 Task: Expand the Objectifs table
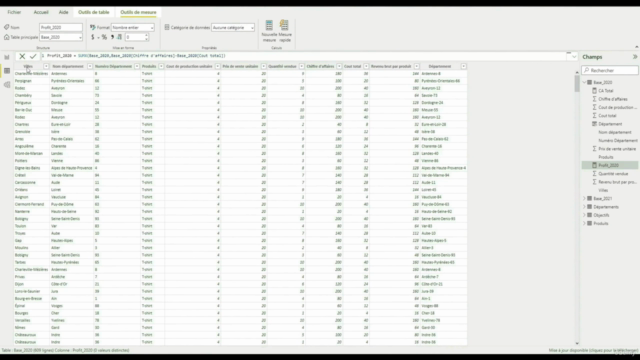(x=584, y=215)
